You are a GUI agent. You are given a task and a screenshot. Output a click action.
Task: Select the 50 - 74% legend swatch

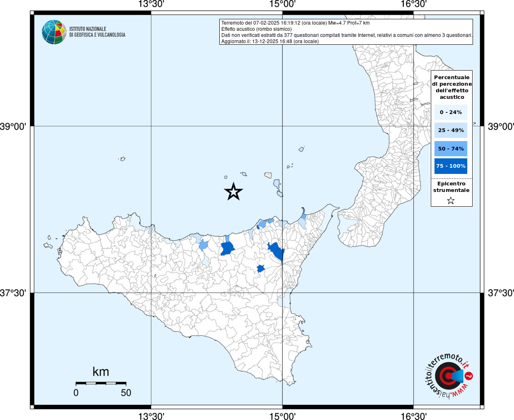pyautogui.click(x=450, y=148)
